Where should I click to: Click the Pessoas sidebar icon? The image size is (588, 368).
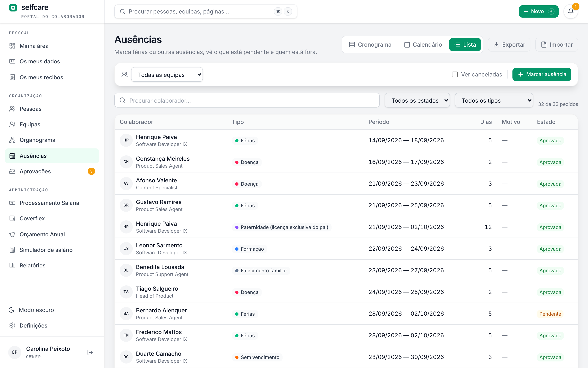(12, 109)
